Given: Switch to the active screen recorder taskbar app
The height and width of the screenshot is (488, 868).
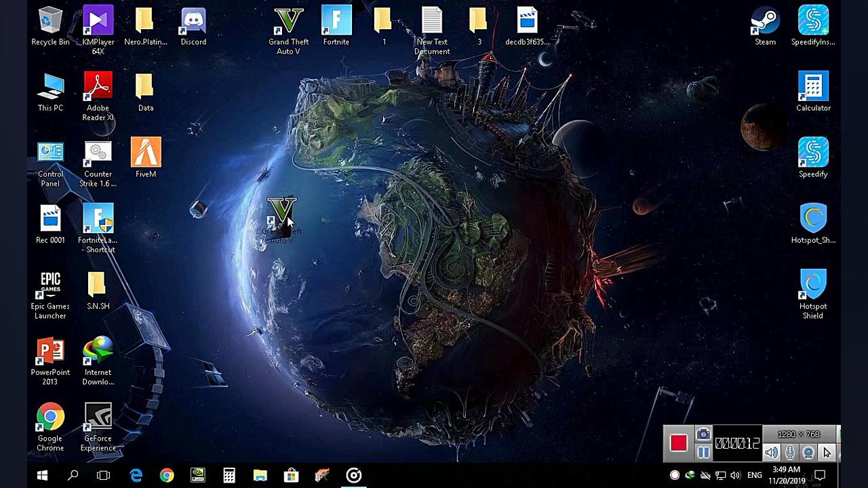Looking at the screenshot, I should (353, 476).
